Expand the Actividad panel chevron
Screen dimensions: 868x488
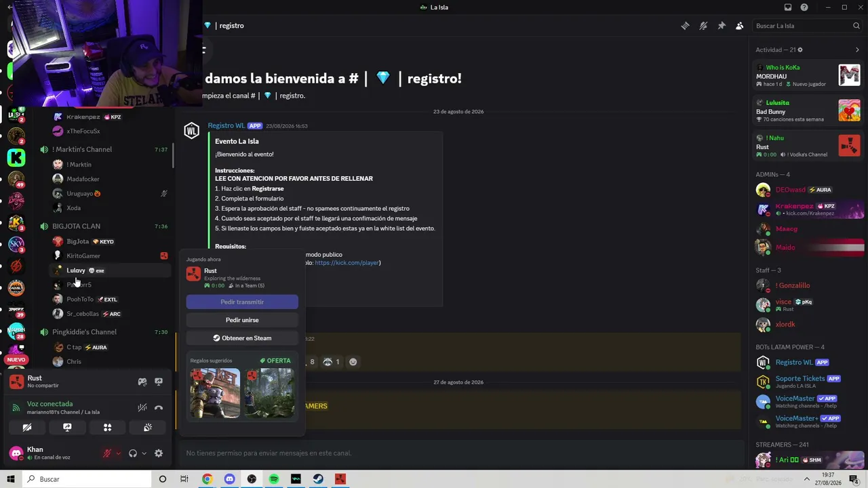pyautogui.click(x=857, y=49)
